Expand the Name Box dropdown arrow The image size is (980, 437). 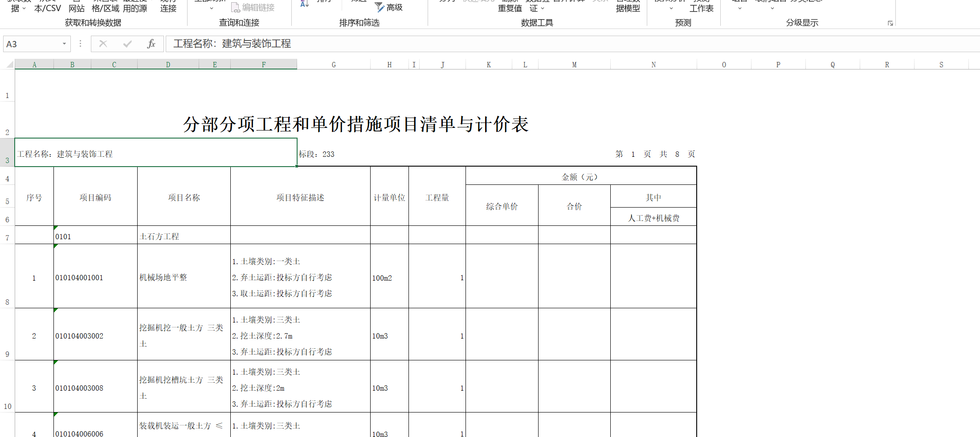click(64, 44)
